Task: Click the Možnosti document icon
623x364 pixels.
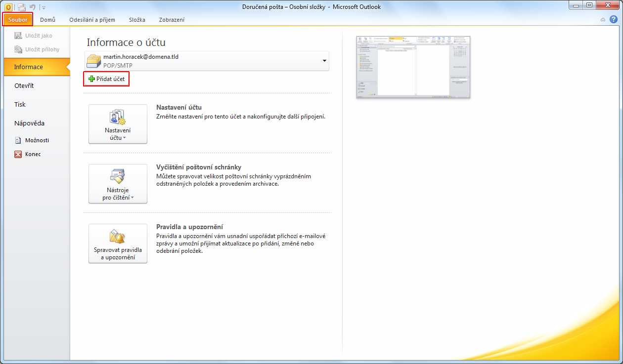Action: [18, 140]
